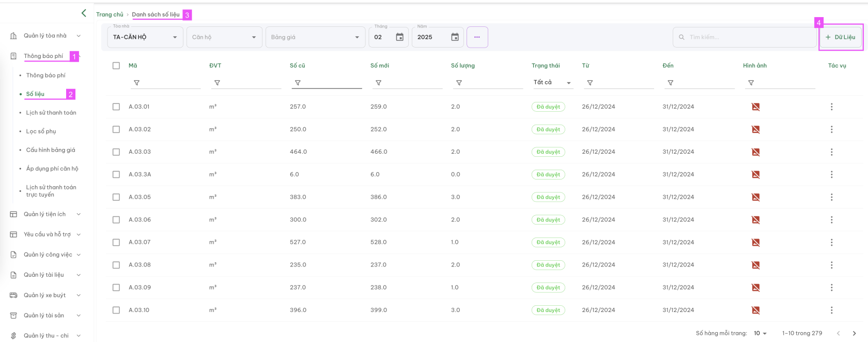The width and height of the screenshot is (868, 342).
Task: Open the Năm calendar picker icon
Action: tap(455, 37)
